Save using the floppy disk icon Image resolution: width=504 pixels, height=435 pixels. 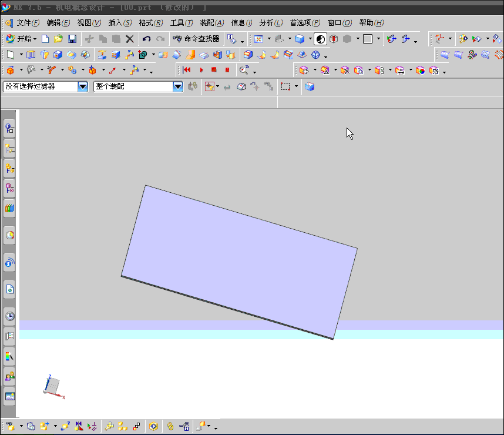coord(72,39)
